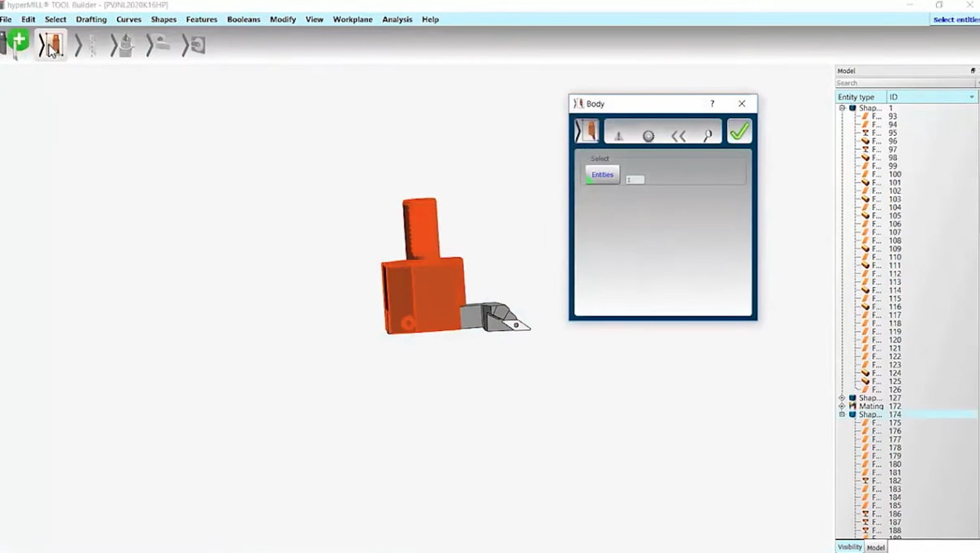
Task: Switch to the Visibility tab
Action: (849, 547)
